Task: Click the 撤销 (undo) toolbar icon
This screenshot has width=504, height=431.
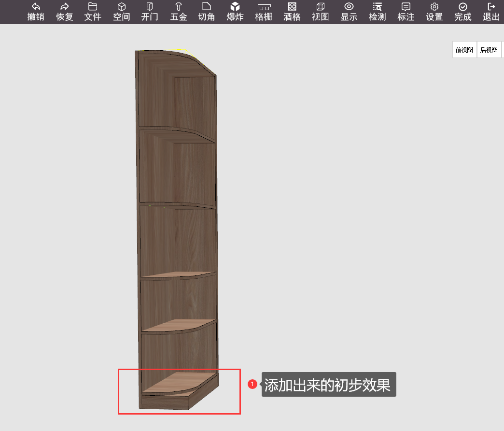Action: pyautogui.click(x=36, y=12)
